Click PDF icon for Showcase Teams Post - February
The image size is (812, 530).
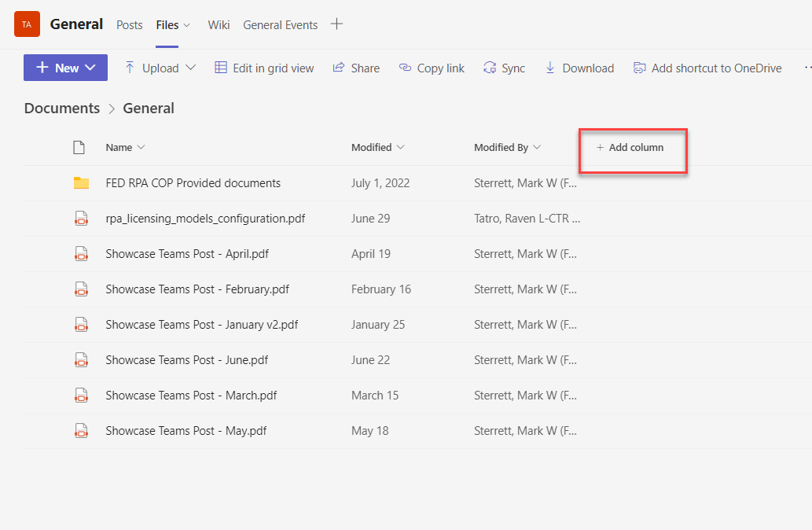81,289
